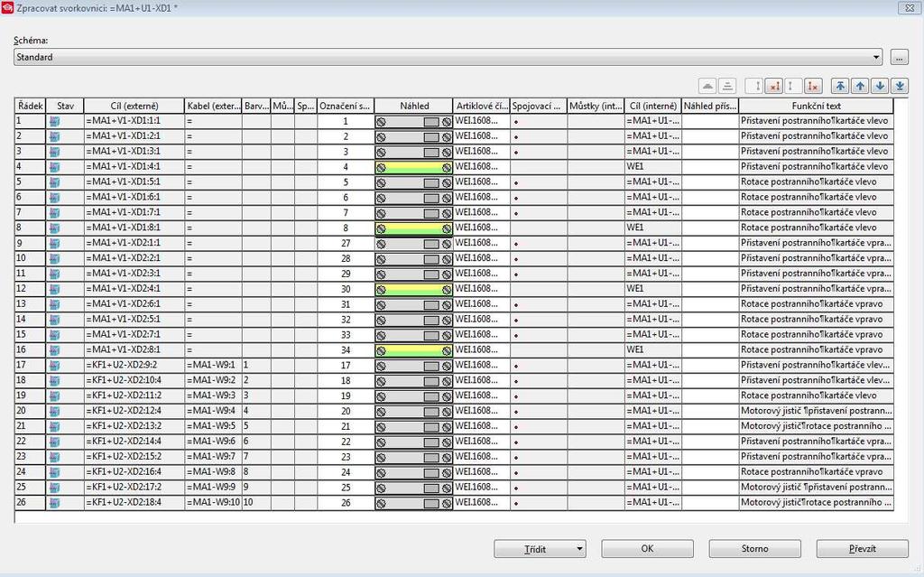The height and width of the screenshot is (577, 924).
Task: Select the yellow-green terminal preview of terminal 34
Action: coord(413,349)
